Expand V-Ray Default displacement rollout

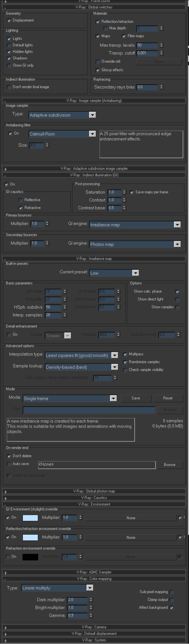94,634
